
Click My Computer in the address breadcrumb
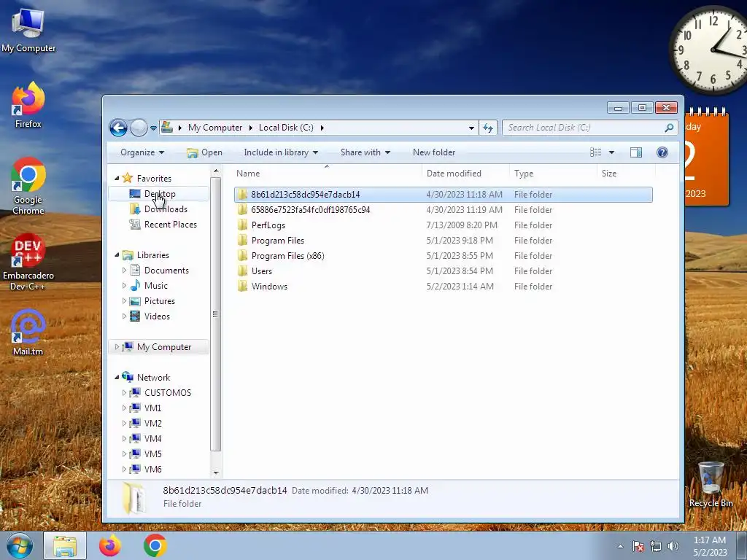[215, 128]
